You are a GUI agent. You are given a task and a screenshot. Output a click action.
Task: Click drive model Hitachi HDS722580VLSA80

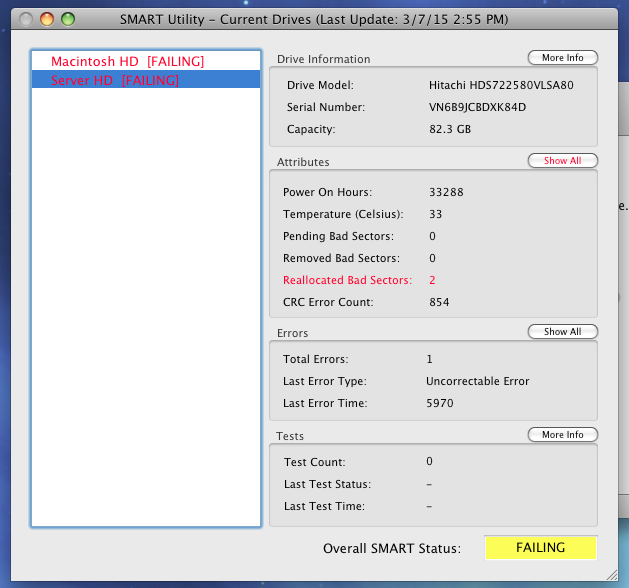pyautogui.click(x=501, y=85)
